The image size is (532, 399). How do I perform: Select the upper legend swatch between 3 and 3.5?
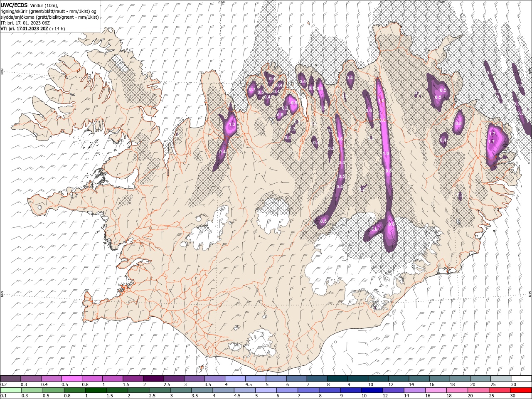point(194,379)
